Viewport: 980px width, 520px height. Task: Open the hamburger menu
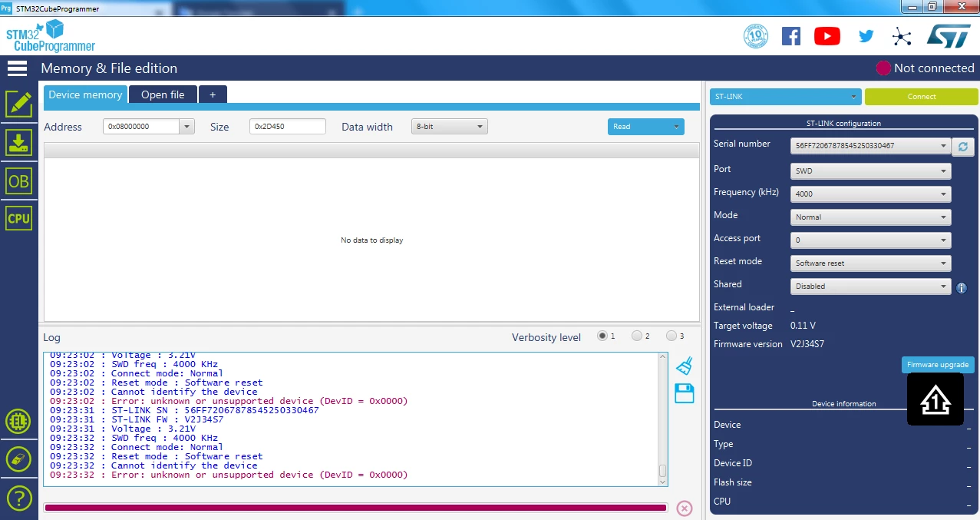17,68
